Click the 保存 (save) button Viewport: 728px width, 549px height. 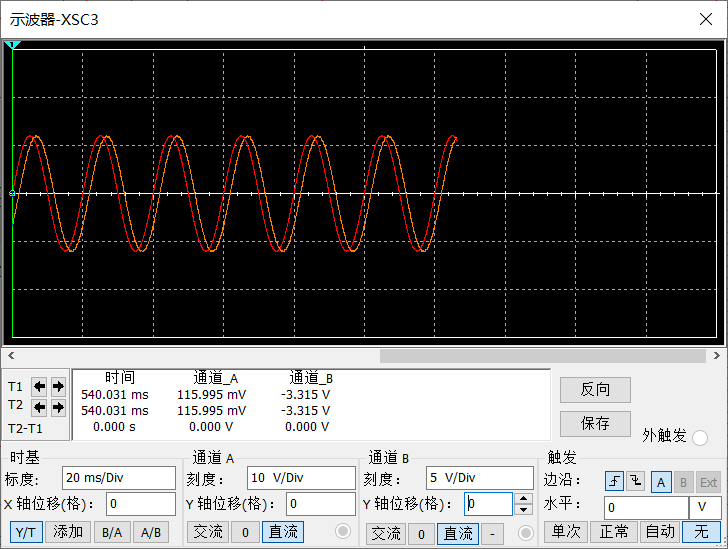[x=595, y=424]
